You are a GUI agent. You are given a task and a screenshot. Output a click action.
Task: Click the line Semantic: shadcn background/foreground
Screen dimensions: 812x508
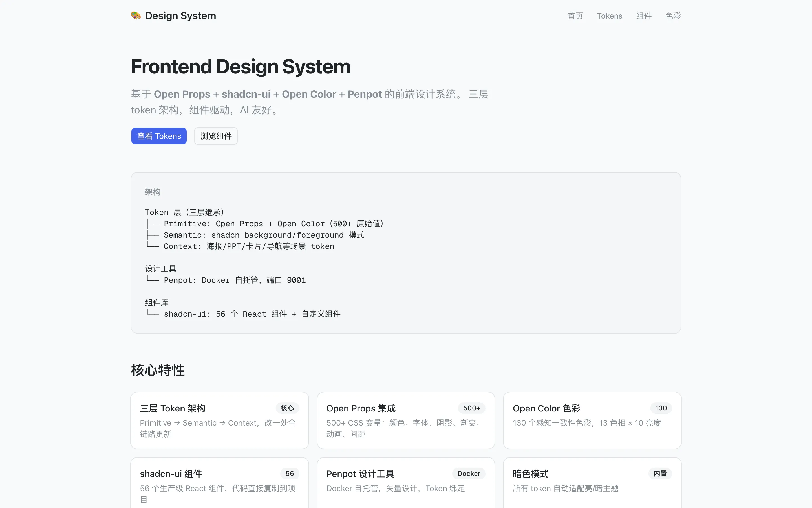click(255, 235)
